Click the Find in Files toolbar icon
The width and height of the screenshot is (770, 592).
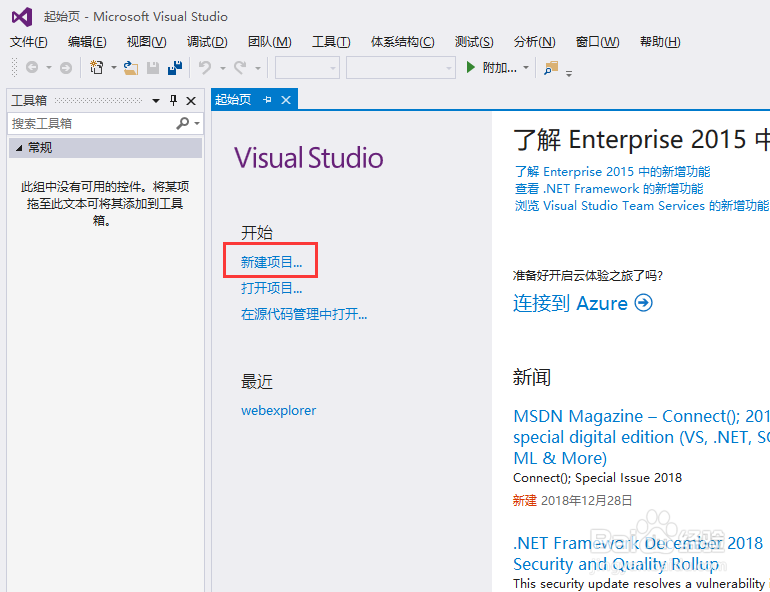click(551, 68)
